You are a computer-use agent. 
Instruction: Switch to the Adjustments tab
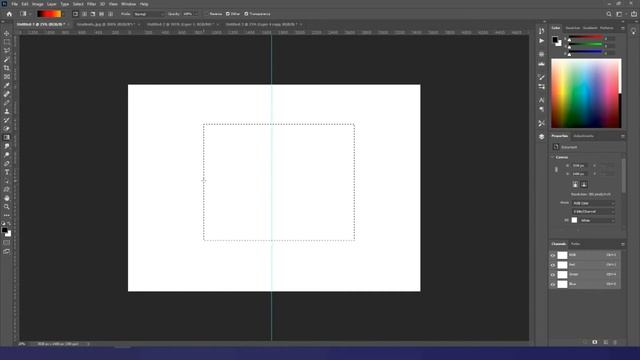point(583,136)
